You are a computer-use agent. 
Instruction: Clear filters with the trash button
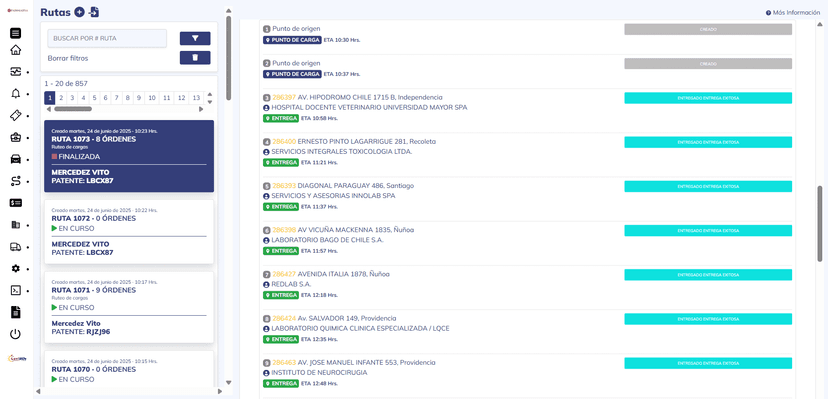[195, 58]
